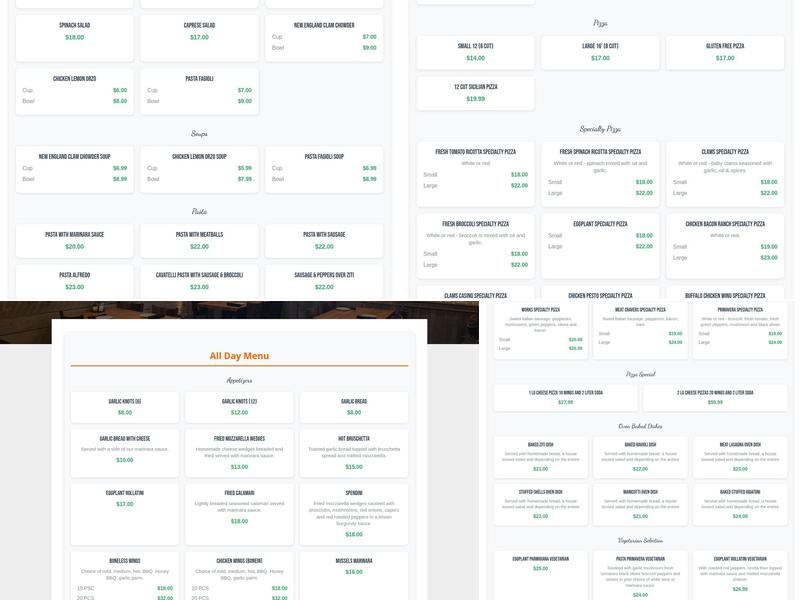800x600 pixels.
Task: Select the 12 Cut Sicilian Pizza
Action: point(475,93)
